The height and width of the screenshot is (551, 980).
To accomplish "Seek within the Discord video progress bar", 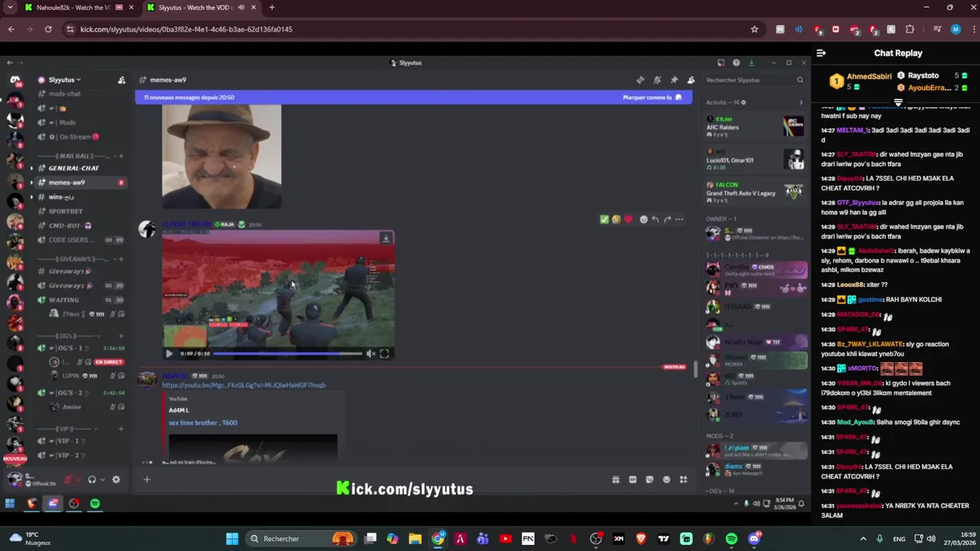I will [287, 354].
